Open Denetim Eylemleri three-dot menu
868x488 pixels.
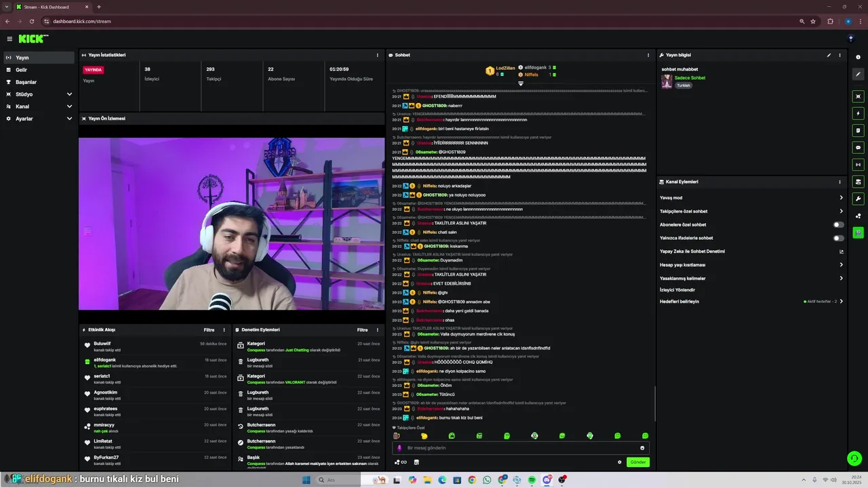coord(378,330)
